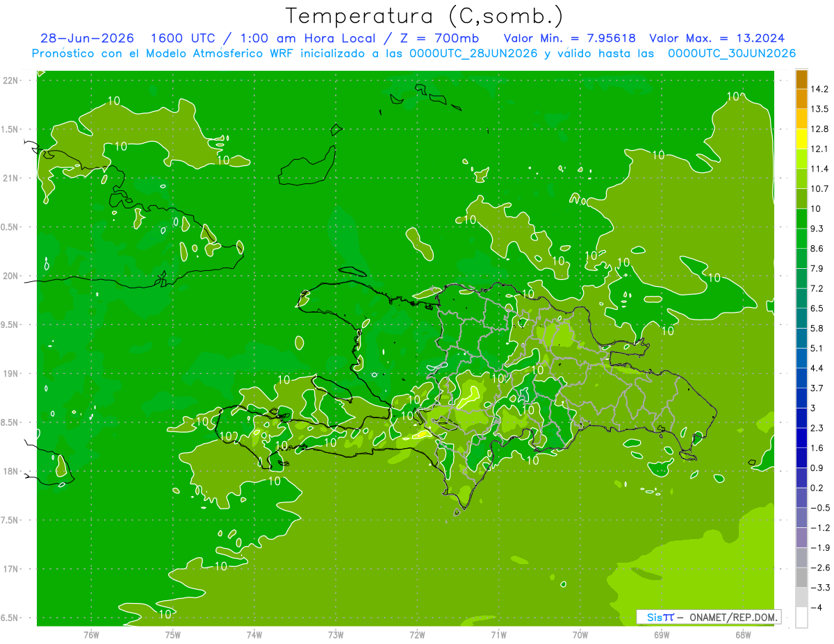Screen dimensions: 834x644
Task: Click the "3.7" color scale label
Action: pos(817,388)
